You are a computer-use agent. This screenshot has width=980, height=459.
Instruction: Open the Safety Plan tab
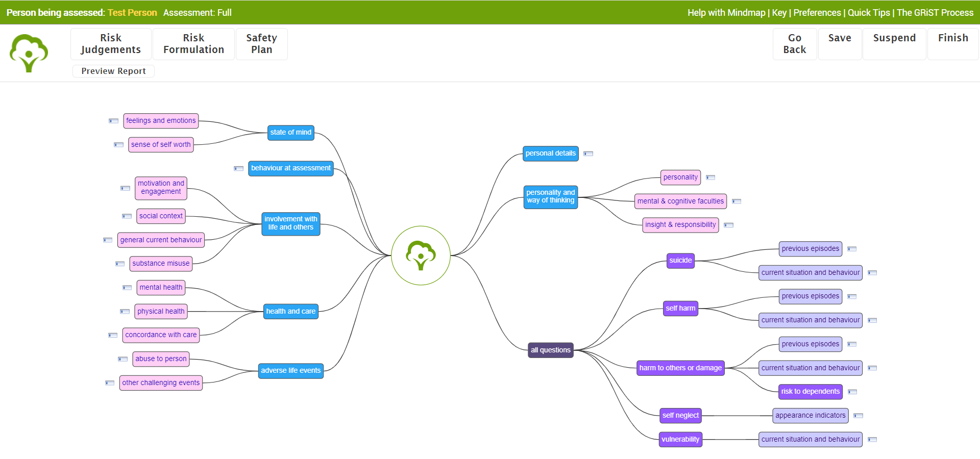(261, 44)
